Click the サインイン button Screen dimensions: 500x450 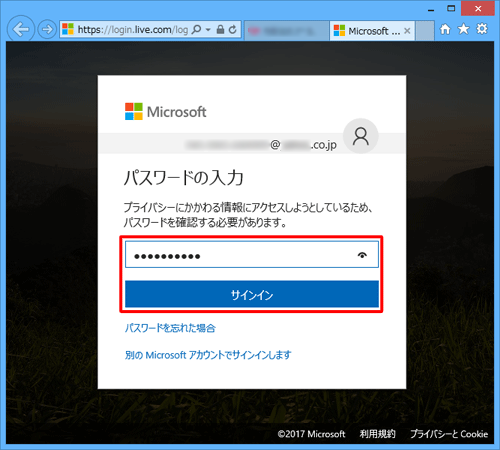pos(252,294)
